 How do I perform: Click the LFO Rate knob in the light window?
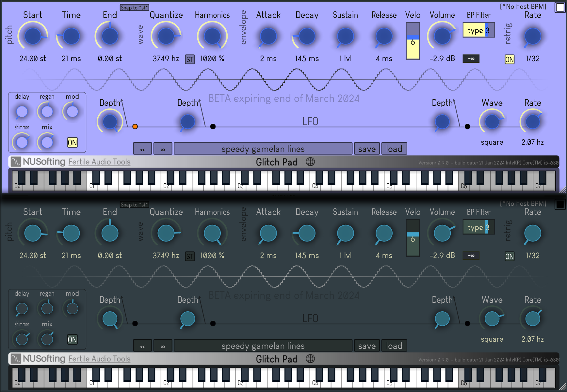(533, 122)
